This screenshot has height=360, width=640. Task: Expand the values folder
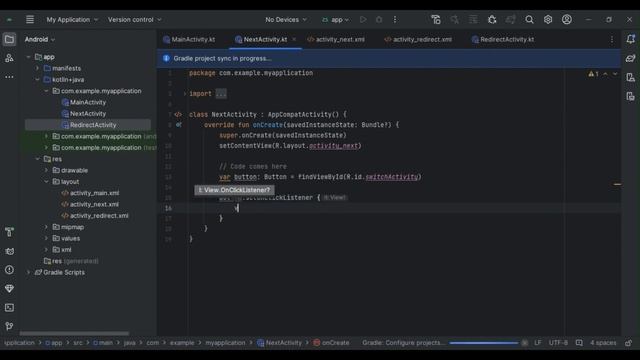(46, 238)
